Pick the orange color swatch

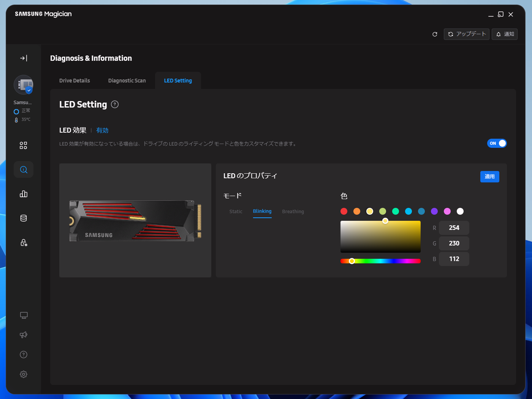pyautogui.click(x=357, y=211)
